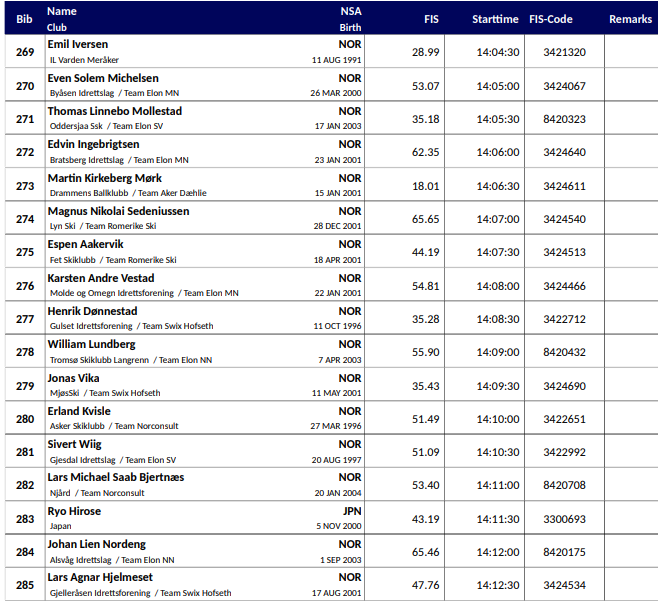Click the FIS column header
Viewport: 658px width, 604px height.
[x=431, y=19]
